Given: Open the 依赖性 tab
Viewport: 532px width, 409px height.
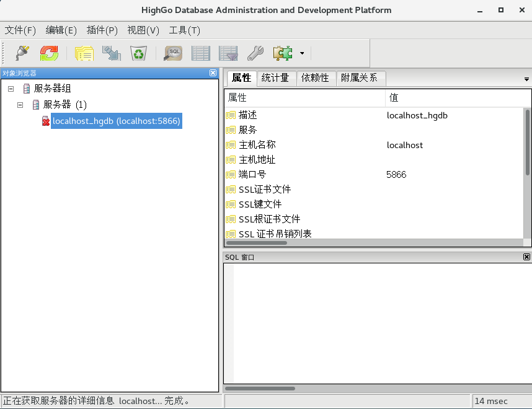Looking at the screenshot, I should (x=316, y=78).
